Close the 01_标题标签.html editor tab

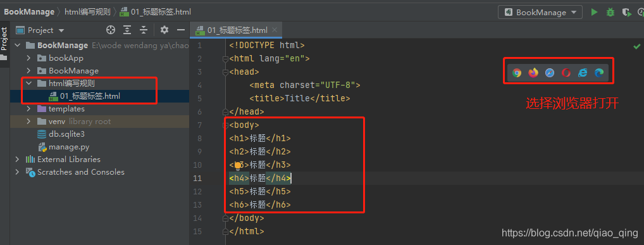[x=275, y=30]
